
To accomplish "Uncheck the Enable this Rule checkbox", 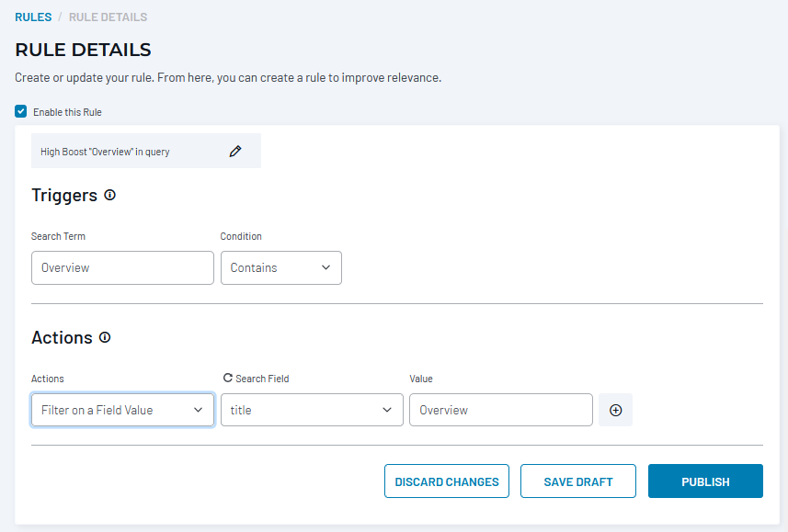I will [20, 111].
